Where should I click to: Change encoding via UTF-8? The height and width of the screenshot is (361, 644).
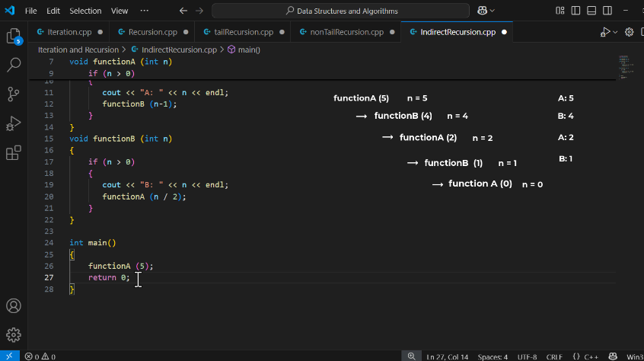(x=527, y=356)
